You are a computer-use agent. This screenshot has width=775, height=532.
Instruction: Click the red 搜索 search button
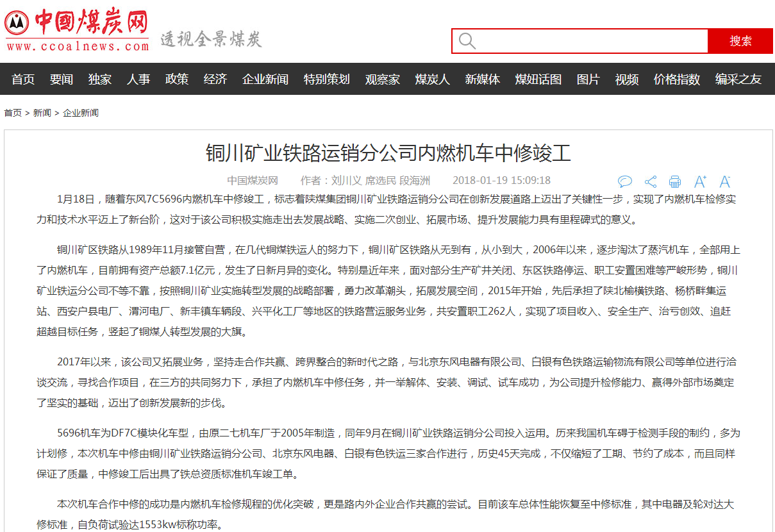pyautogui.click(x=740, y=41)
